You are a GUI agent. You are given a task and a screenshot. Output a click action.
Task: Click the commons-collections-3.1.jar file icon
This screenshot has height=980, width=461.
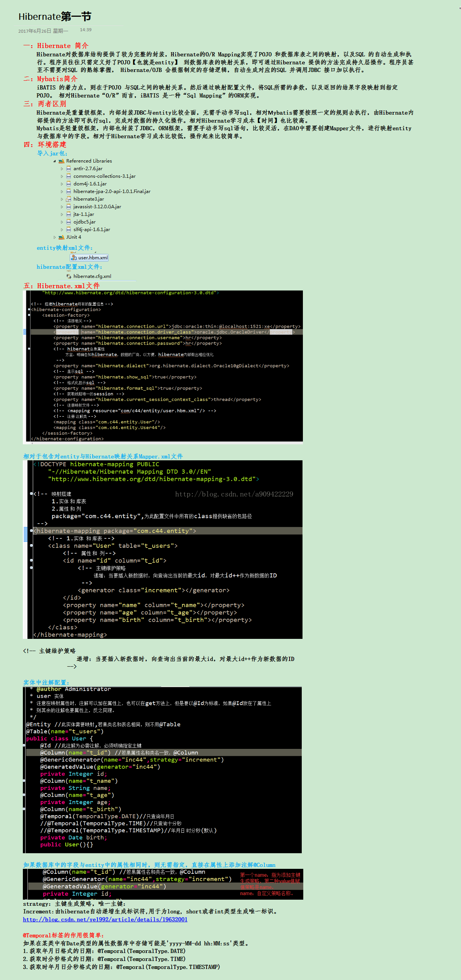[x=69, y=176]
